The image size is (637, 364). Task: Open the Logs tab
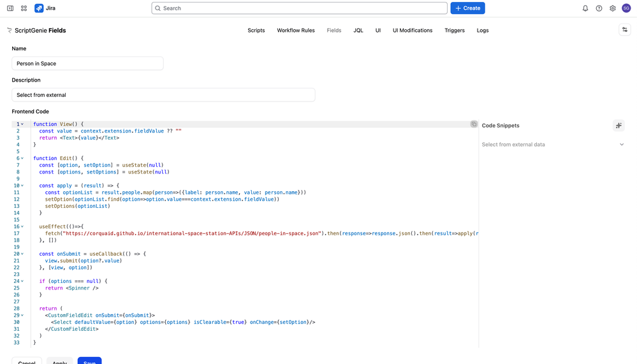point(482,31)
